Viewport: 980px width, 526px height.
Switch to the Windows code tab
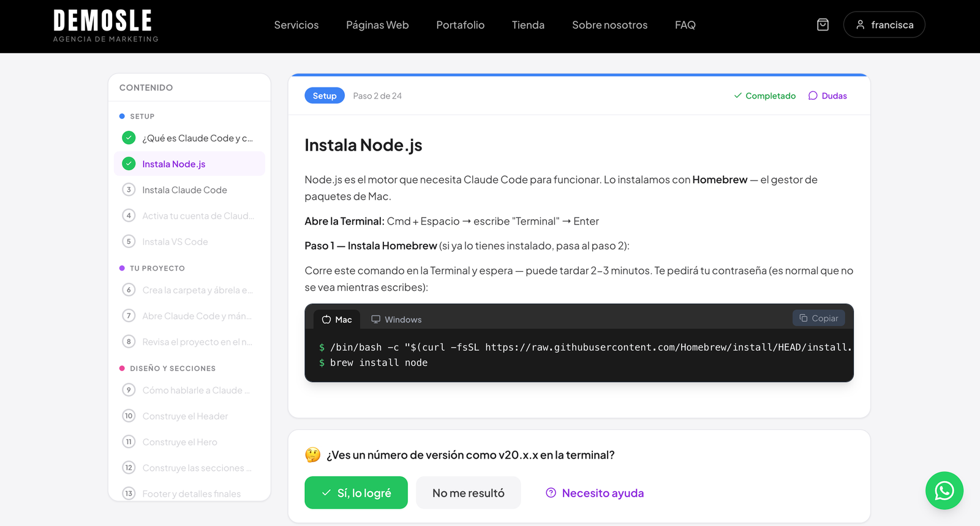[396, 320]
